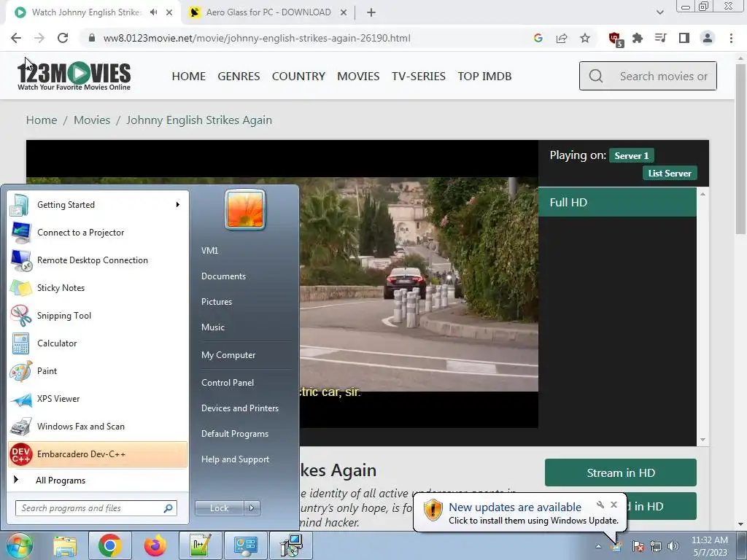This screenshot has width=747, height=560.
Task: Open media controls icon in toolbar
Action: (x=661, y=38)
